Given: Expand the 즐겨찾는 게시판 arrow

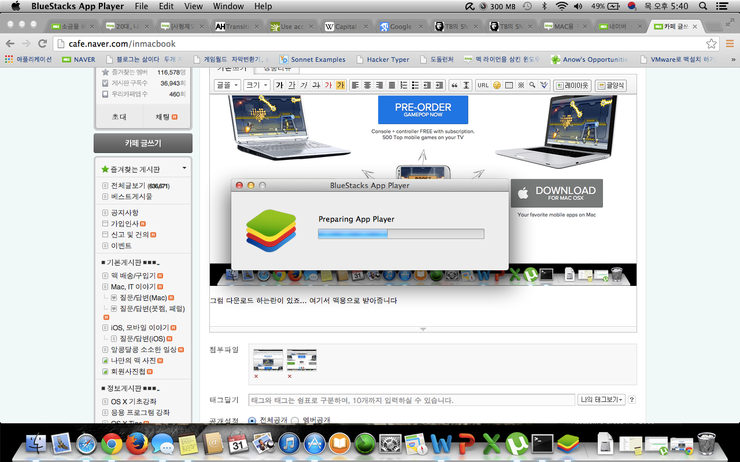Looking at the screenshot, I should point(184,168).
